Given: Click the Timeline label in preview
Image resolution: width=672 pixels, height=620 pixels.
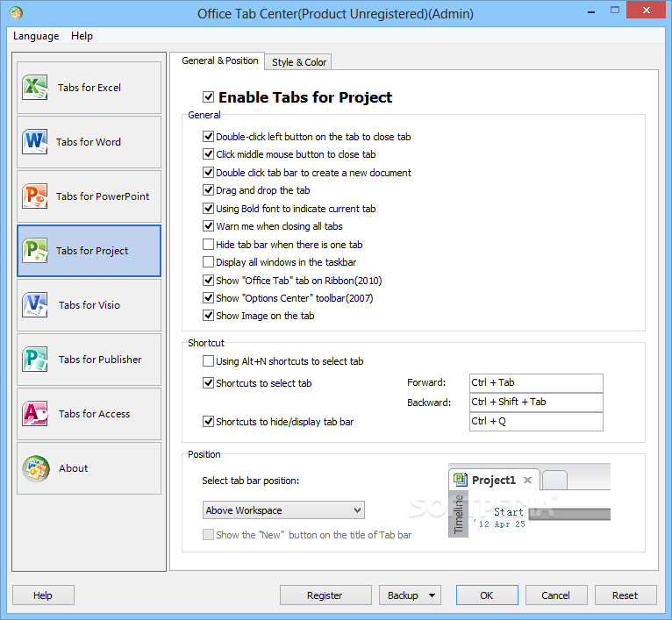Looking at the screenshot, I should coord(458,513).
